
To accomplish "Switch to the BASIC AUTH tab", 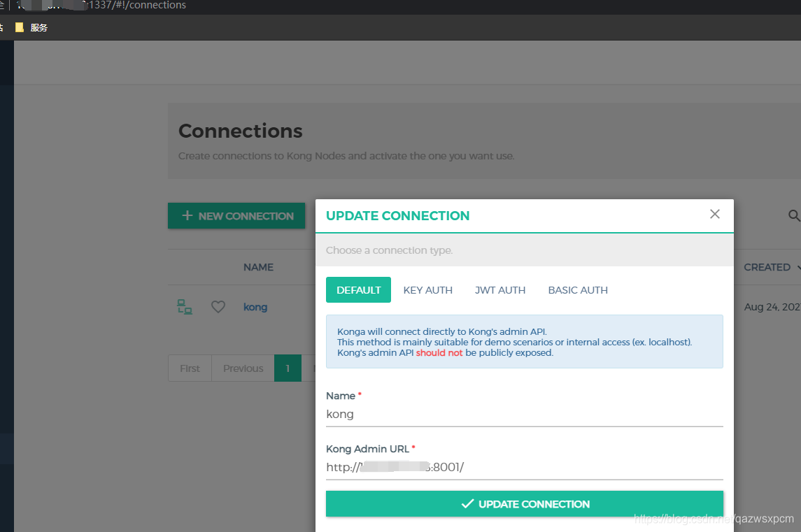I will click(578, 290).
